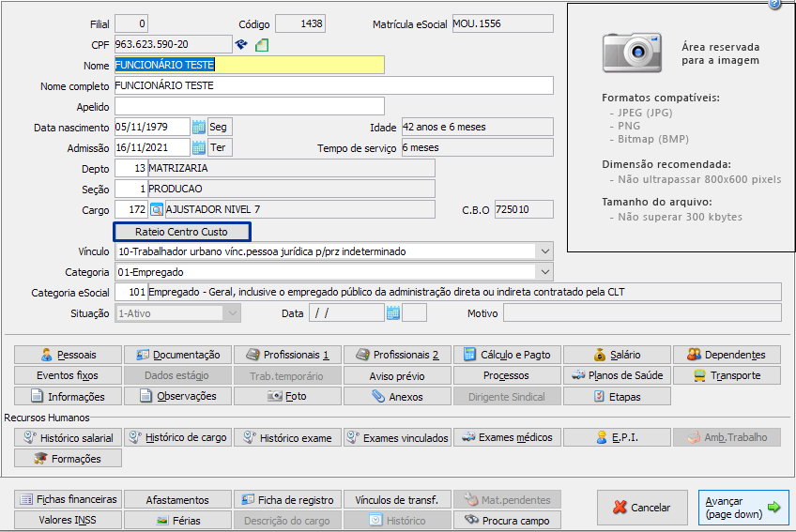The width and height of the screenshot is (796, 532).
Task: Click the Cargo code field
Action: click(131, 209)
